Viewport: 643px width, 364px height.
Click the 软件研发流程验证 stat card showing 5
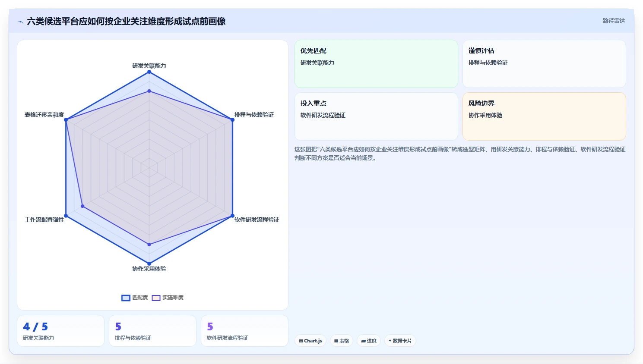pos(244,331)
